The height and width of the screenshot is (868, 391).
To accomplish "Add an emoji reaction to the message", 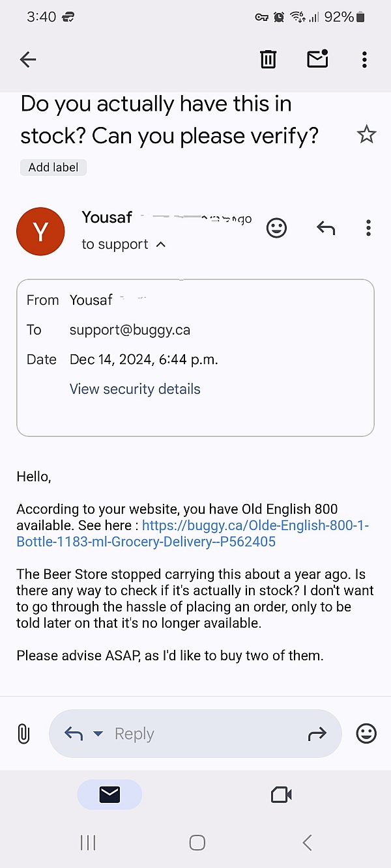I will click(x=277, y=228).
